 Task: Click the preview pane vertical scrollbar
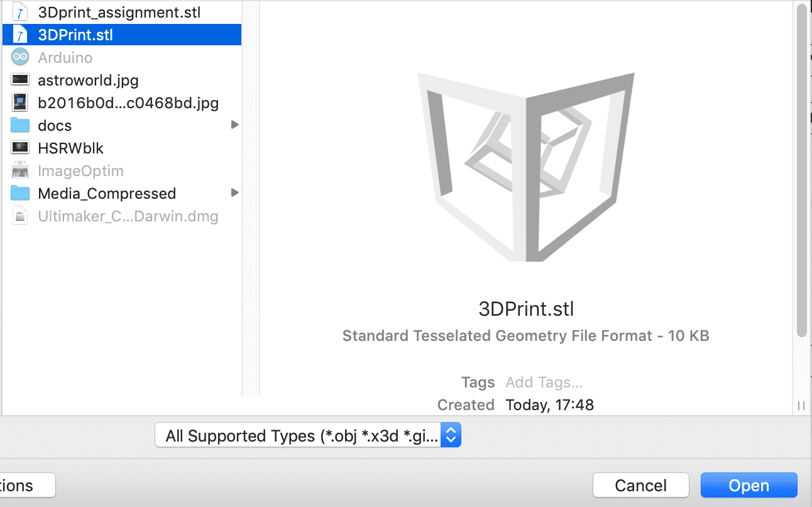801,170
